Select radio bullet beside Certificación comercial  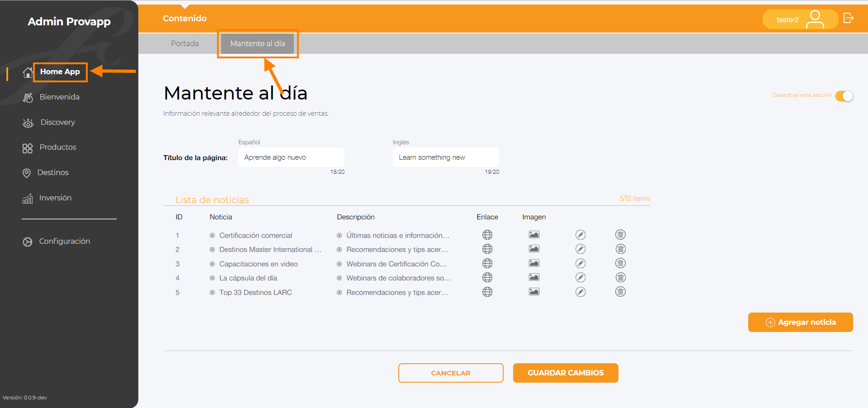[212, 235]
